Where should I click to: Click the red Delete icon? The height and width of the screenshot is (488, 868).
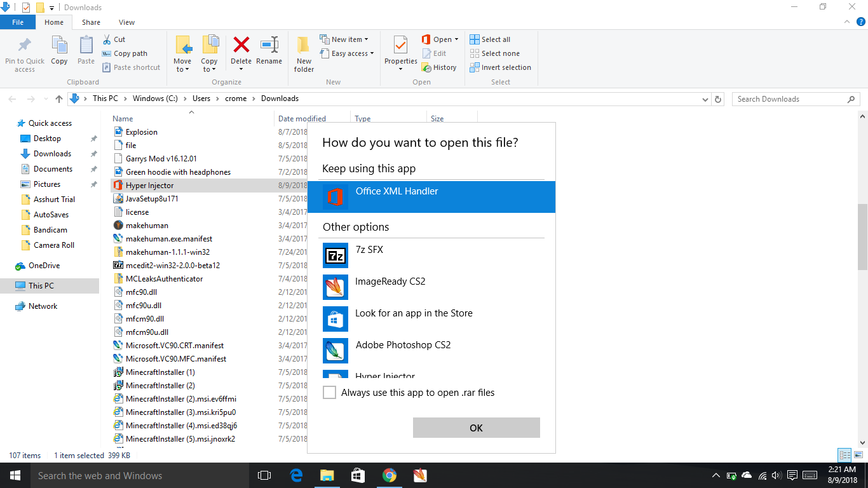tap(241, 44)
